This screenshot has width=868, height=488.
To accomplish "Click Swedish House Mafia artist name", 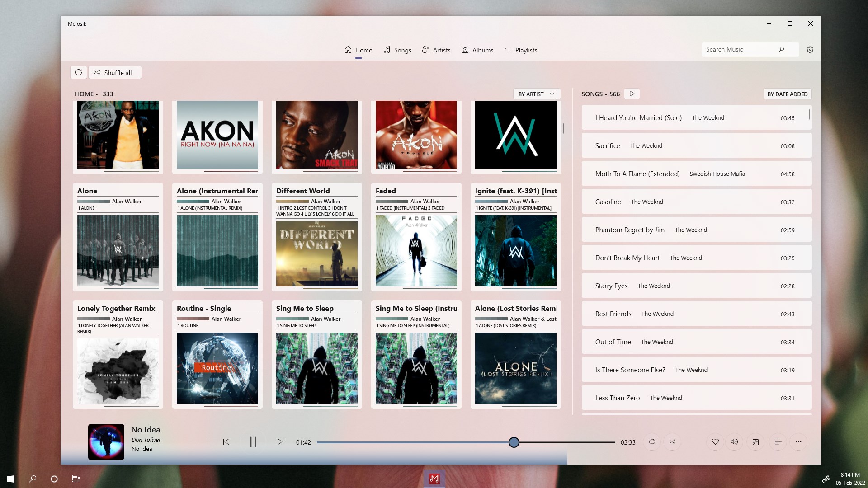I will (717, 174).
